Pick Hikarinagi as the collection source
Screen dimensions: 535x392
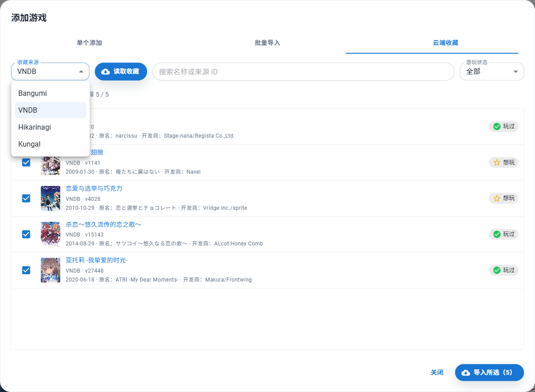[x=50, y=127]
